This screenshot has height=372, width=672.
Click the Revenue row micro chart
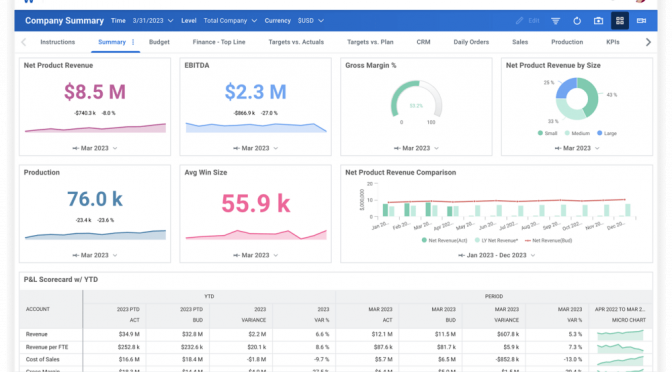tap(620, 335)
